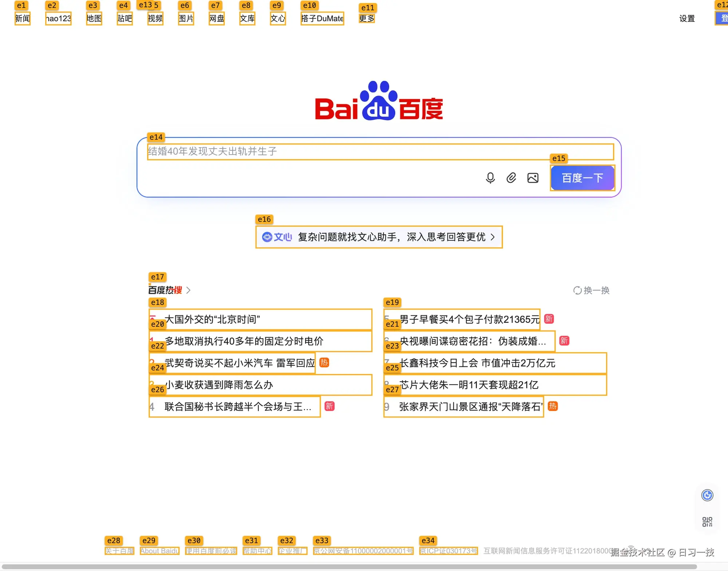Image resolution: width=728 pixels, height=571 pixels.
Task: Click About Baidu footer link
Action: tap(160, 551)
